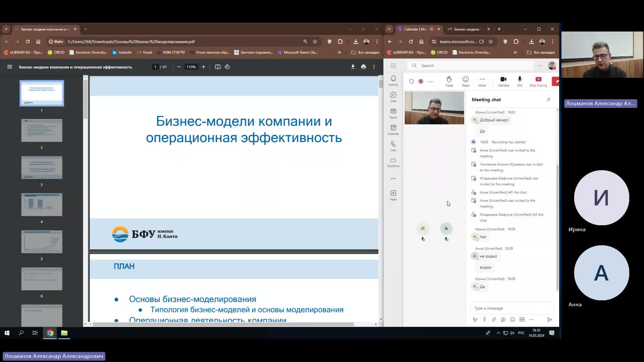Viewport: 644px width, 362px height.
Task: Show more bookmarks in PDF window
Action: (x=339, y=52)
